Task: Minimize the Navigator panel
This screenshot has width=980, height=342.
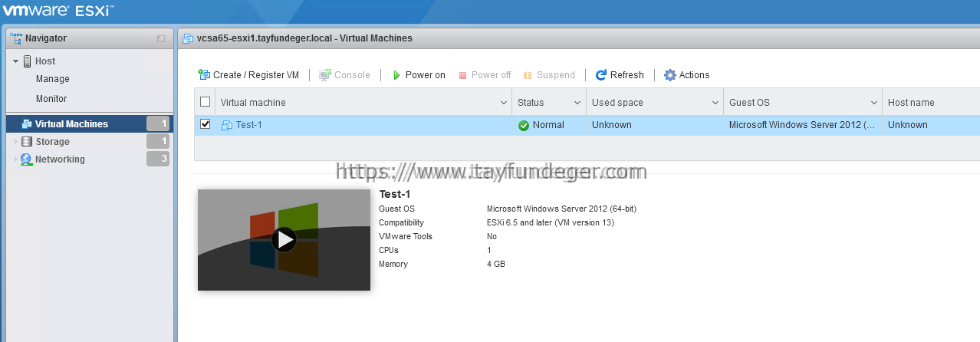Action: point(161,38)
